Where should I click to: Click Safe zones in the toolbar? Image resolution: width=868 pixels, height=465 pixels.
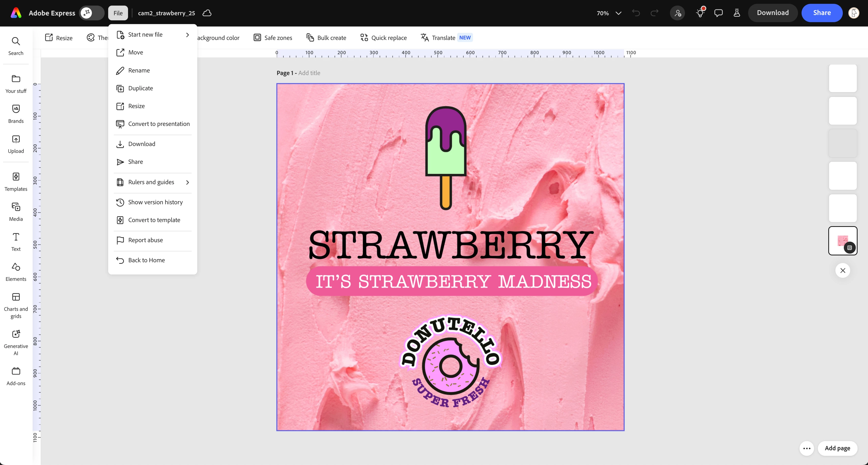pyautogui.click(x=273, y=38)
